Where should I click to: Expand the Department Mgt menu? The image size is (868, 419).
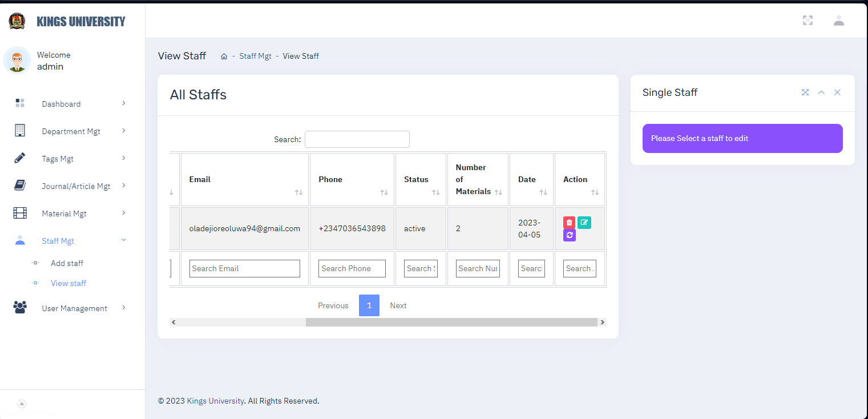point(71,131)
